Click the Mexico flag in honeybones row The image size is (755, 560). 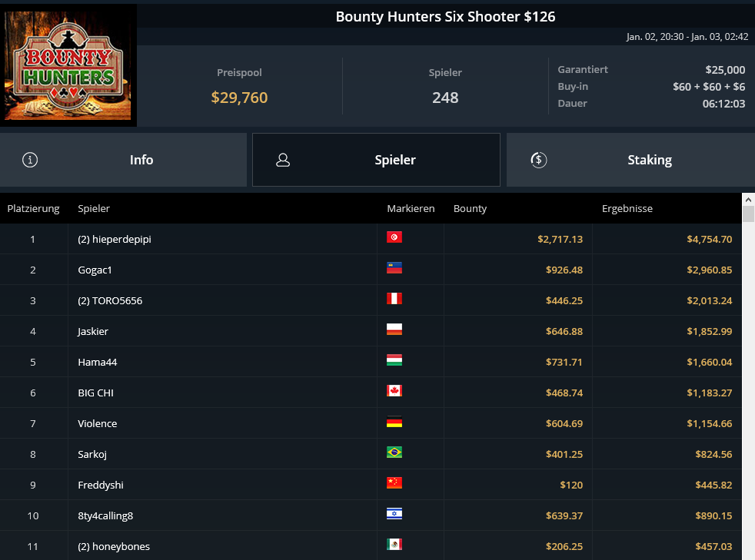[x=394, y=545]
